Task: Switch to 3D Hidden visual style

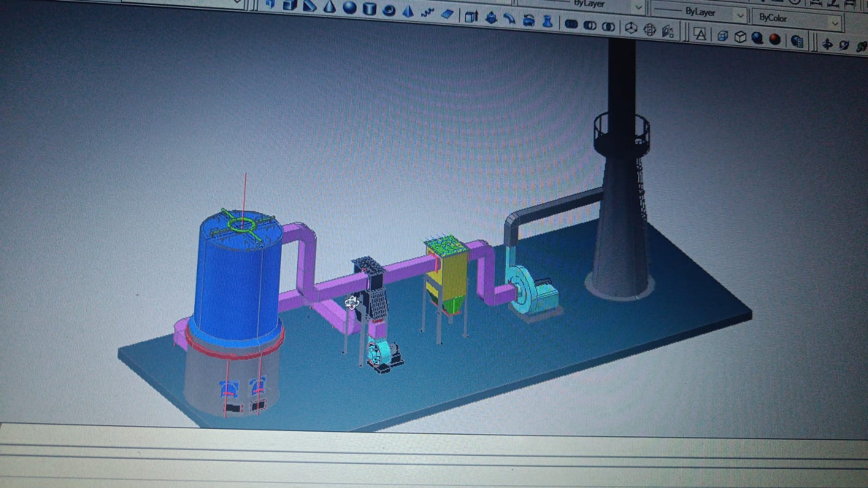Action: [740, 37]
